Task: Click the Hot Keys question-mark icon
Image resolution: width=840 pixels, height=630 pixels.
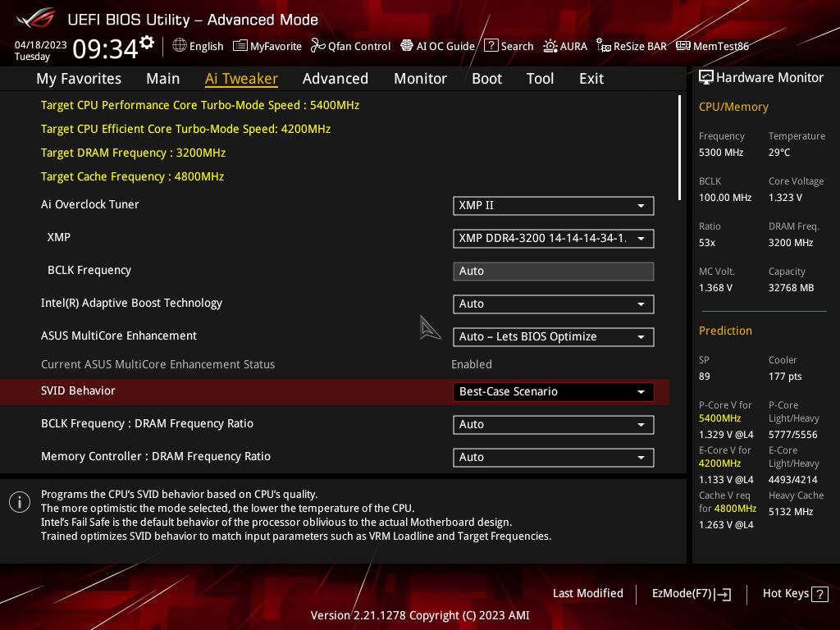Action: [819, 594]
